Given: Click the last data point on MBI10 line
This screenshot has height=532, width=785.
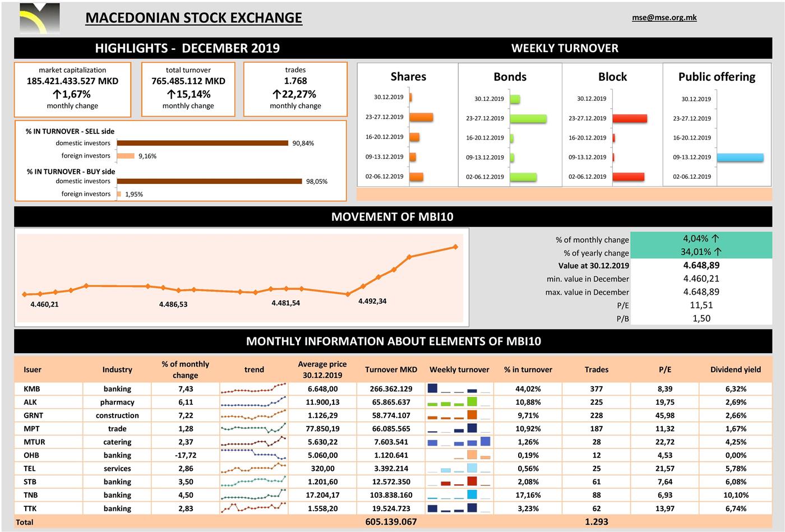Looking at the screenshot, I should pos(455,247).
